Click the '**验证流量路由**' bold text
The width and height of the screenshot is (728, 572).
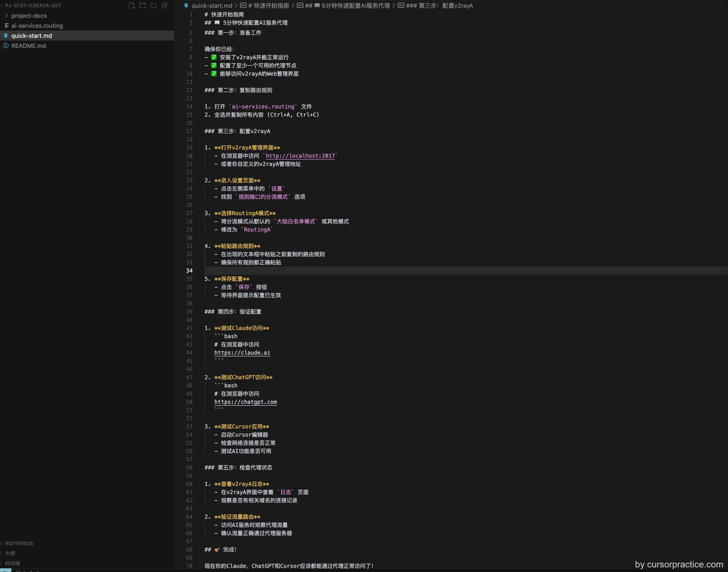(237, 517)
